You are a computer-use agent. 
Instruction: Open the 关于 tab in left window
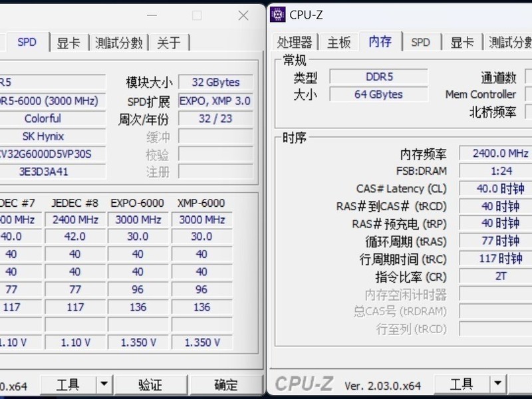coord(169,43)
